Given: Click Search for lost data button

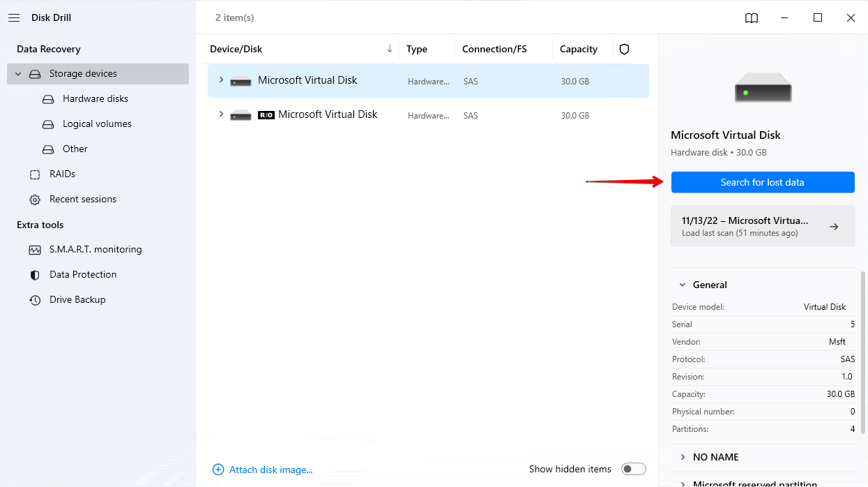Looking at the screenshot, I should coord(762,182).
